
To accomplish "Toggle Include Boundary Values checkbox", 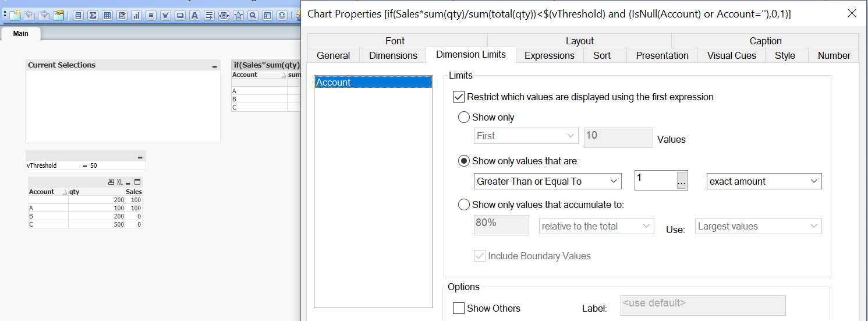I will [x=480, y=256].
